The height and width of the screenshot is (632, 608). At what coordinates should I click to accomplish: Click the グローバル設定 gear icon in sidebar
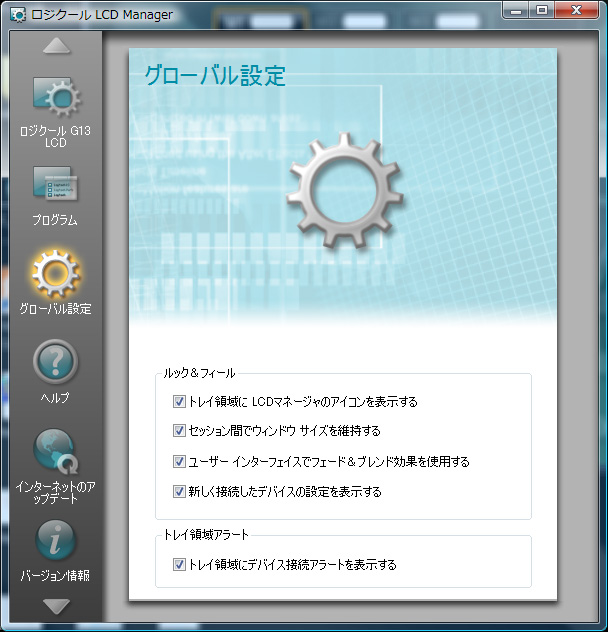point(55,274)
